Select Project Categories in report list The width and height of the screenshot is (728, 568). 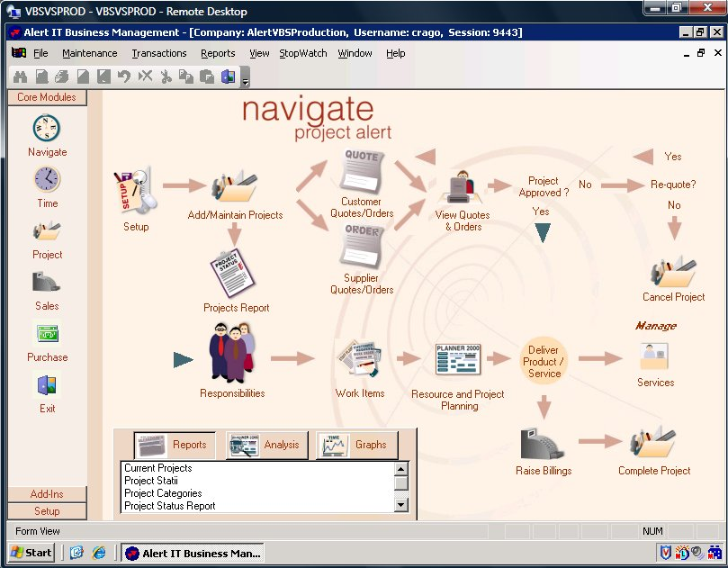pos(163,493)
